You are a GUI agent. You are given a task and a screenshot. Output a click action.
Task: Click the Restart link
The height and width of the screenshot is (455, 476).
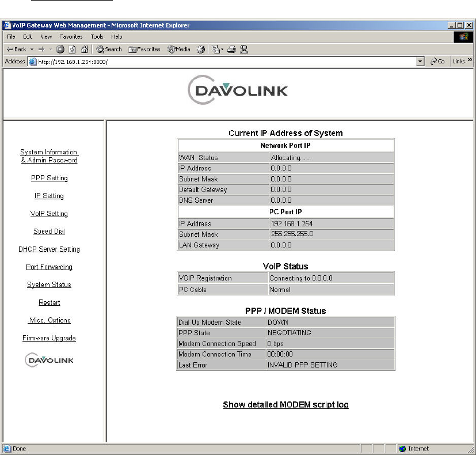(49, 302)
